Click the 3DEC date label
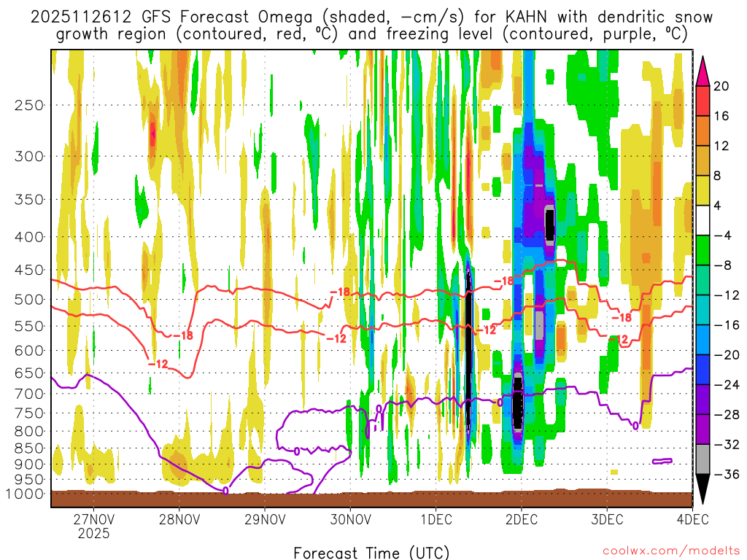 coord(607,518)
